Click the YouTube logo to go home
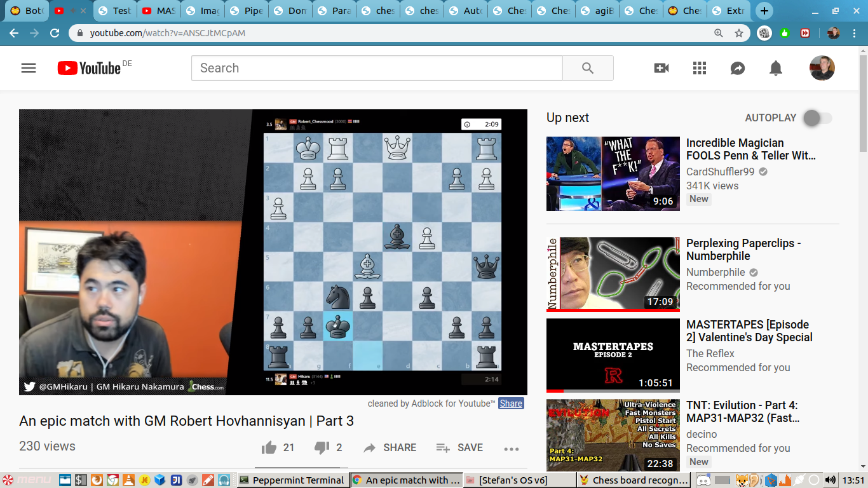The height and width of the screenshot is (488, 868). point(89,68)
